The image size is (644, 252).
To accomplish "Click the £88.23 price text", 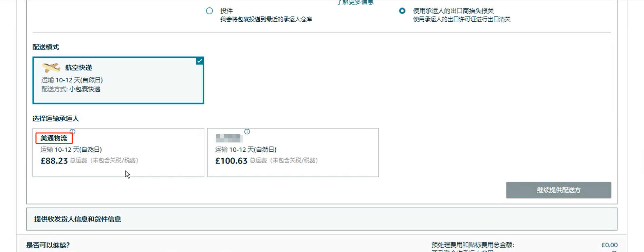I will (54, 161).
